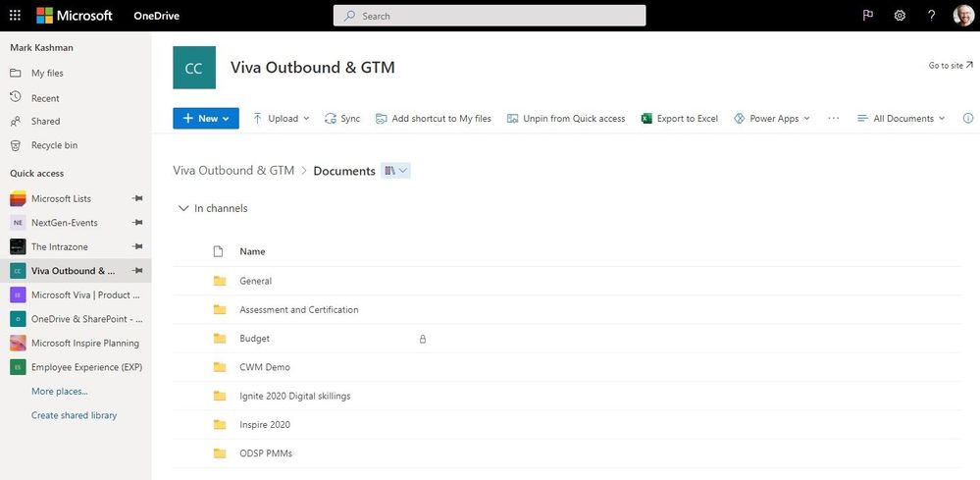980x480 pixels.
Task: Click the NextGen-Events NE icon
Action: [18, 223]
